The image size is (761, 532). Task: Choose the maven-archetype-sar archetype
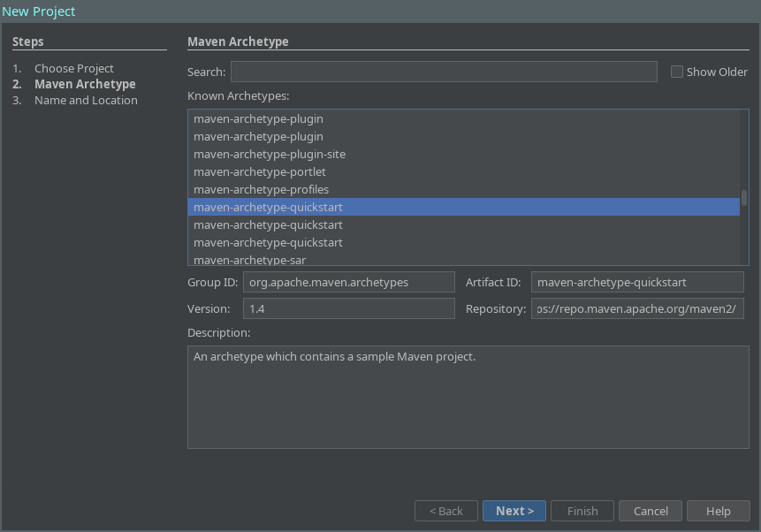[249, 260]
